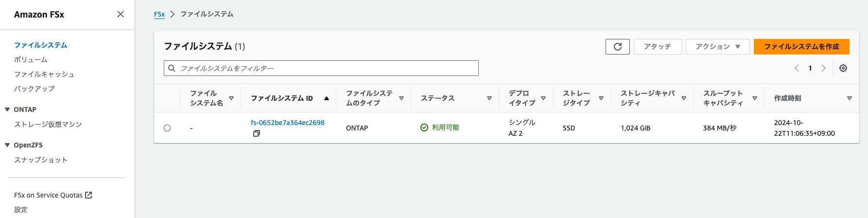Click ファイルシステムを作成 orange button

pyautogui.click(x=801, y=47)
